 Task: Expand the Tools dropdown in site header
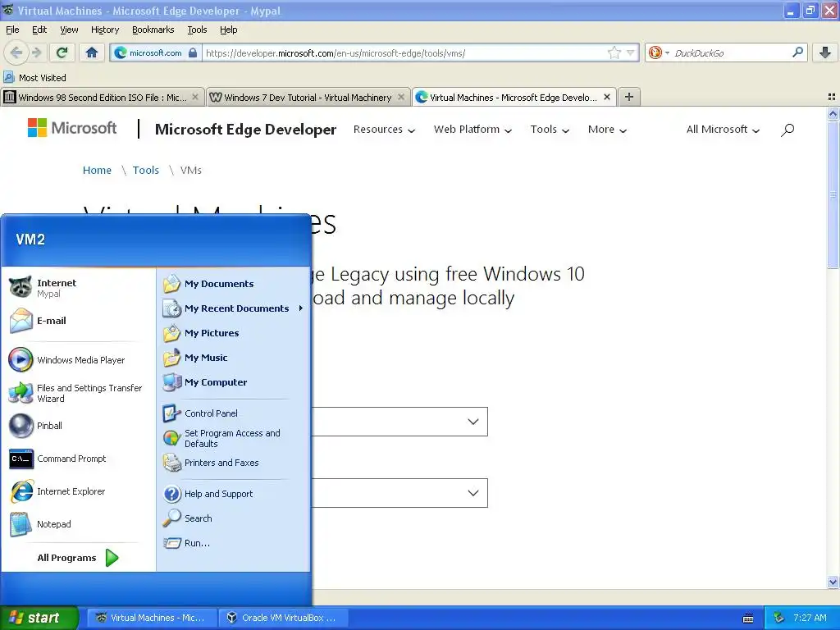coord(550,130)
